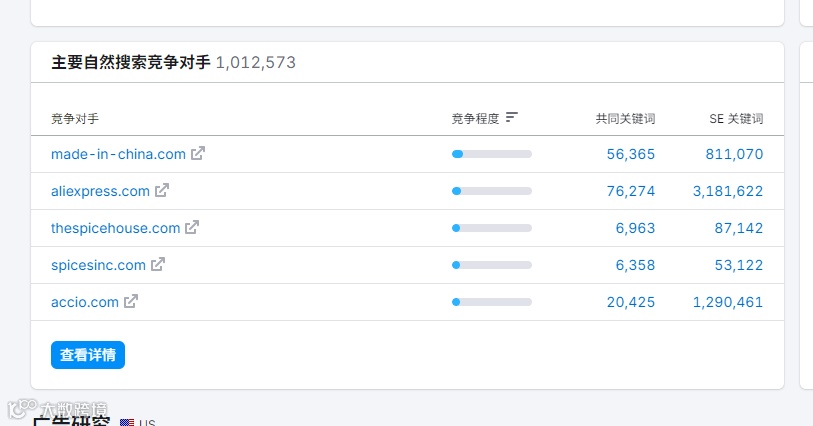Click the 主要自然搜索竞争对手 section title
Screen dimensions: 813x426
pos(131,62)
